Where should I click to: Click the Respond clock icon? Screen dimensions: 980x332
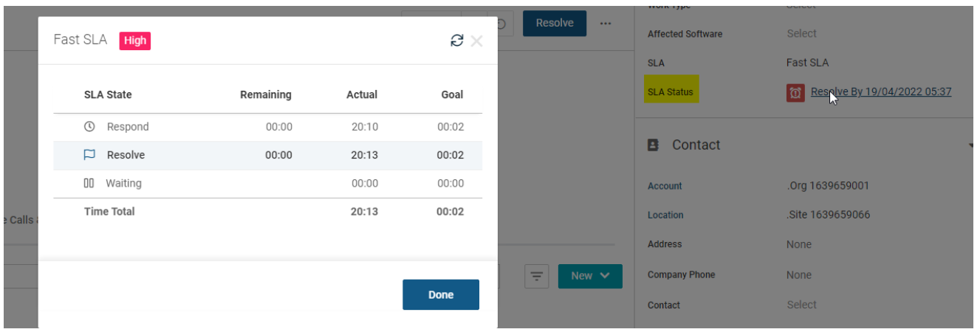click(89, 127)
